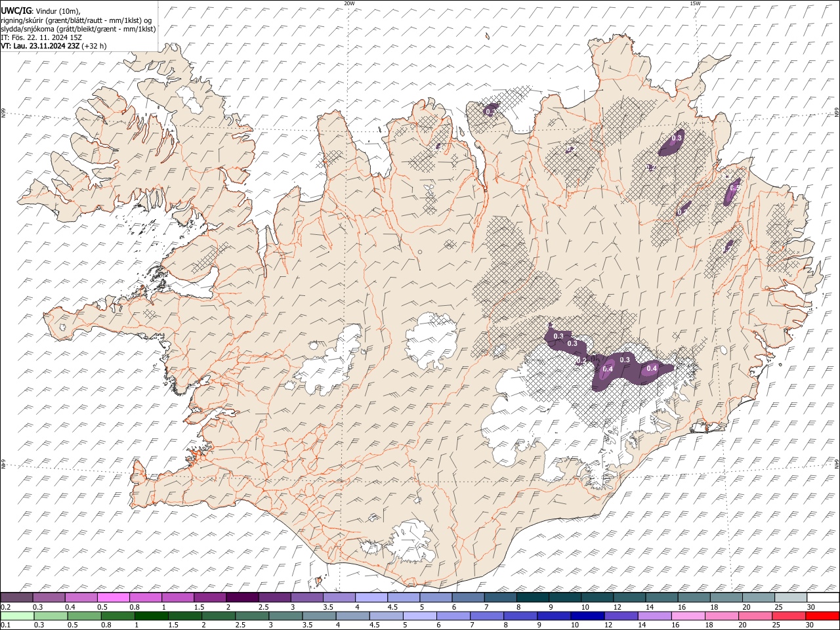Click the 'rigning/skúrir' legend description line
Image resolution: width=840 pixels, height=630 pixels.
76,20
